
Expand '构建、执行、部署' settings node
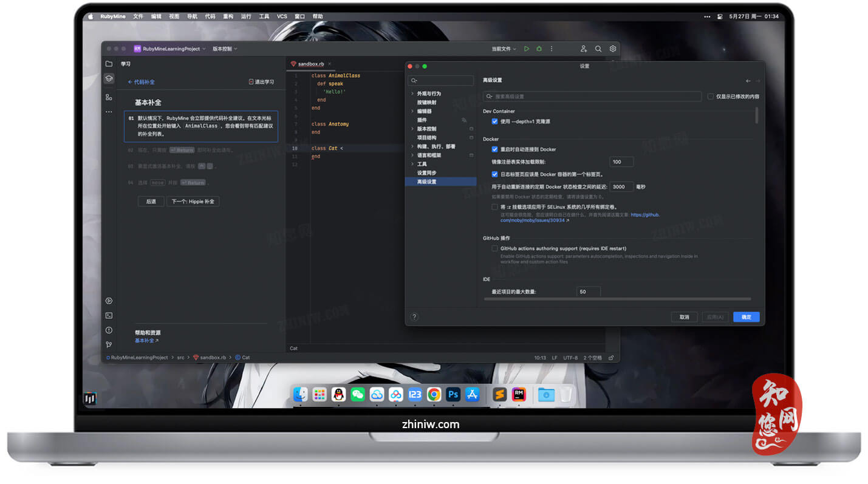(x=412, y=146)
